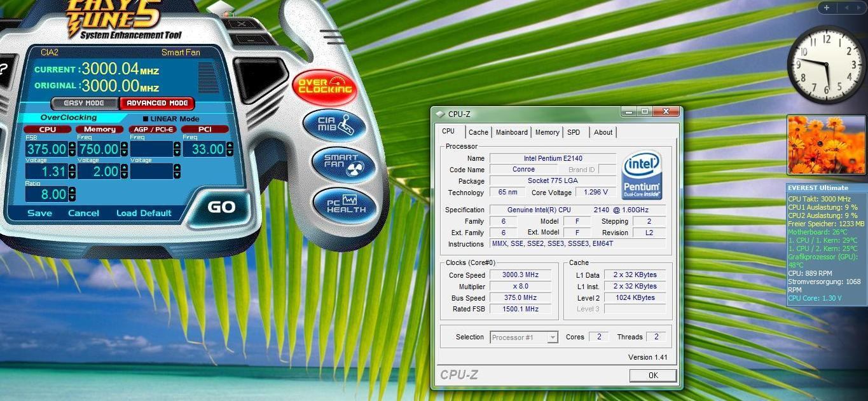The height and width of the screenshot is (401, 868).
Task: Open the CIA MIB panel
Action: (334, 125)
